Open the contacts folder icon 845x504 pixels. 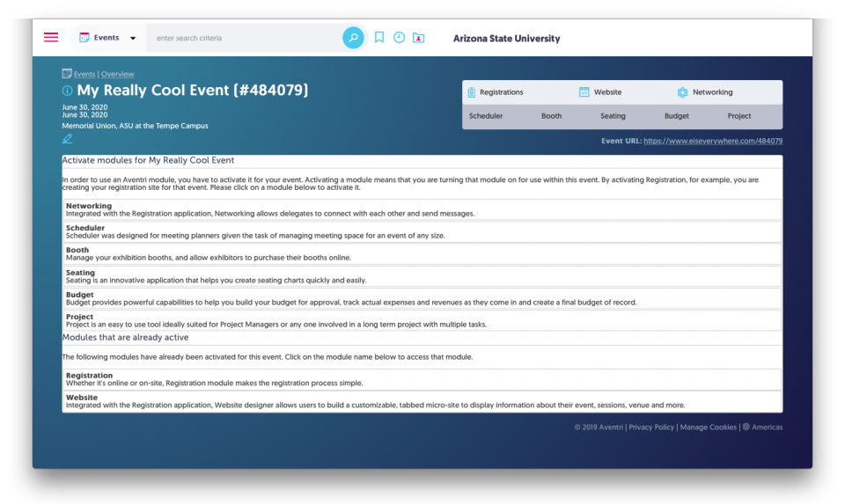coord(419,38)
